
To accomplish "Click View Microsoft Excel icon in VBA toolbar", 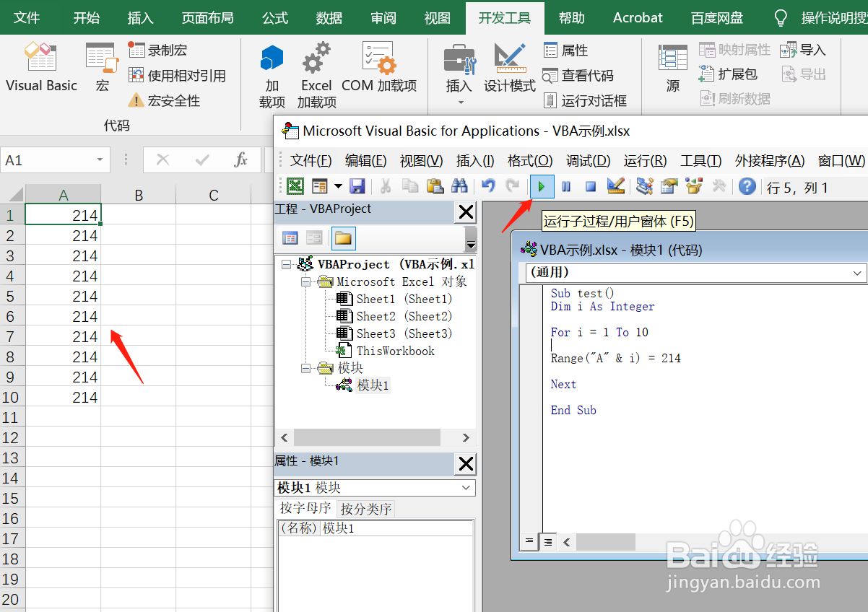I will (x=295, y=187).
